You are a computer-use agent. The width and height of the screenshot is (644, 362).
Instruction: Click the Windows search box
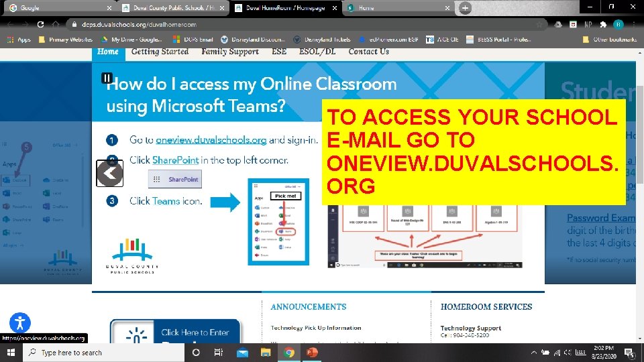(x=103, y=353)
